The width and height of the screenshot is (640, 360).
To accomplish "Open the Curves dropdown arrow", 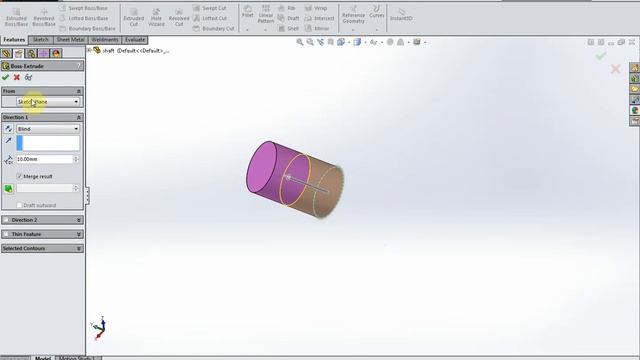I will pos(376,30).
